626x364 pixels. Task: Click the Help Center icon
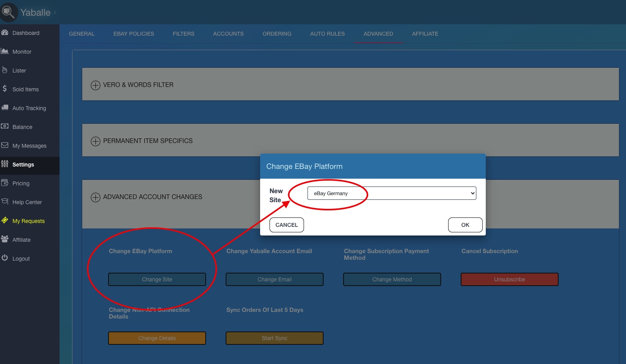click(x=5, y=201)
